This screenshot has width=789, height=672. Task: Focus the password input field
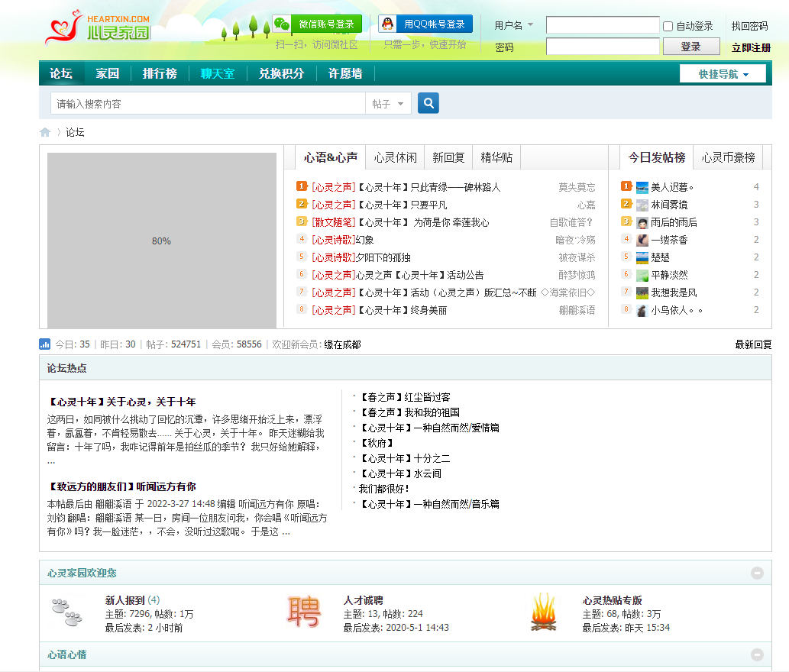pyautogui.click(x=603, y=47)
